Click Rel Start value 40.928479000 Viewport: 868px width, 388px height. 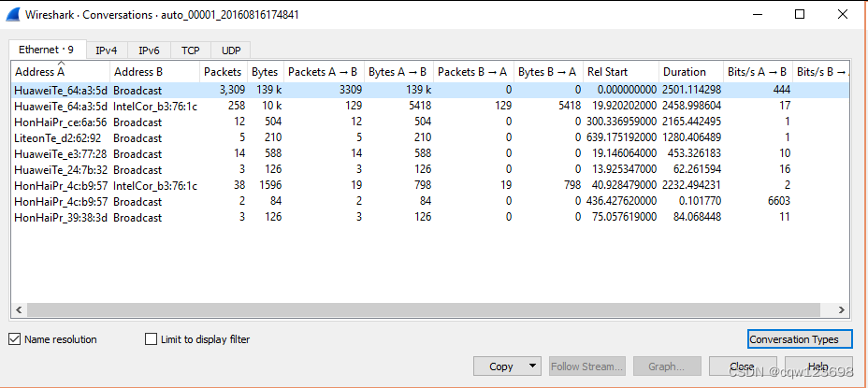623,185
